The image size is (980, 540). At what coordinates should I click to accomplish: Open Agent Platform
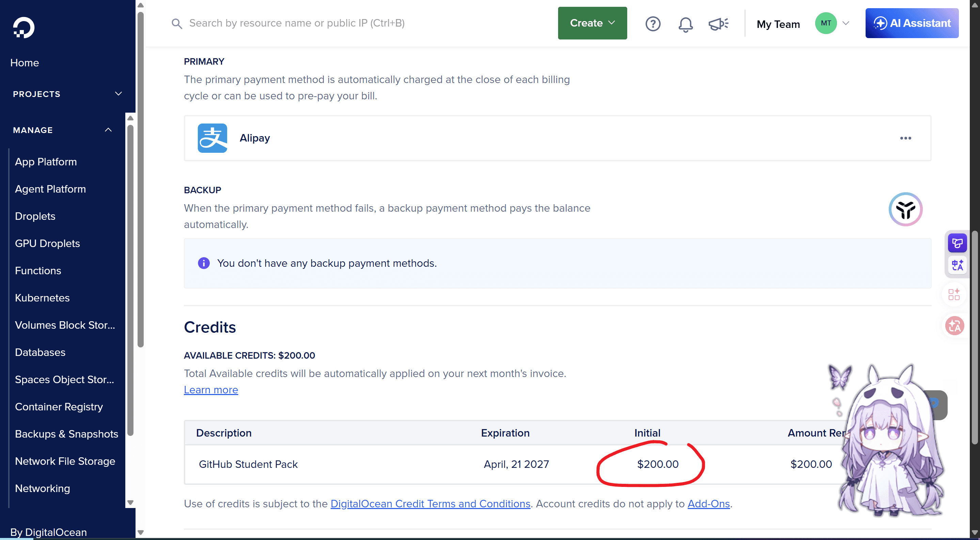(51, 189)
